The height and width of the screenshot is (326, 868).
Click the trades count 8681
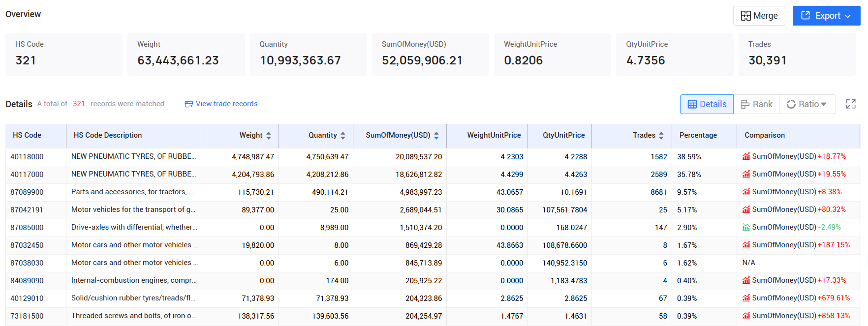(x=659, y=192)
